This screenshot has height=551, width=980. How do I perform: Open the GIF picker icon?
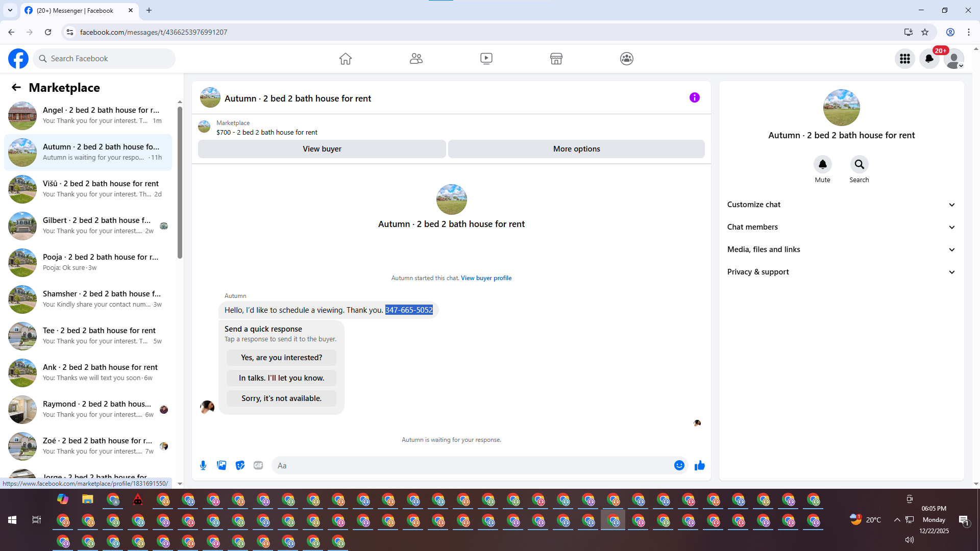258,465
